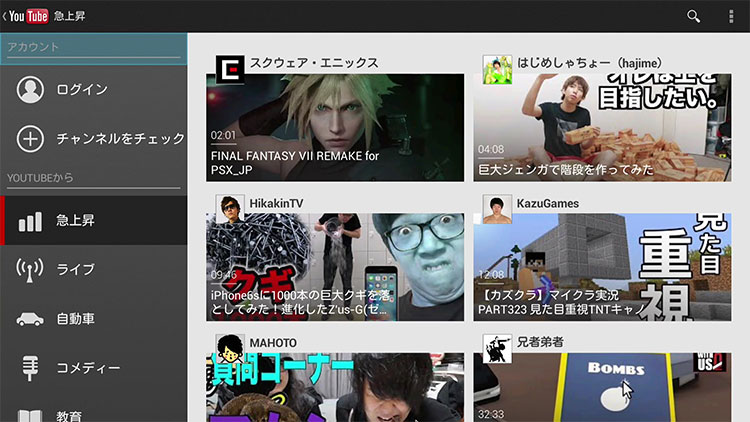Screen dimensions: 750x422
Task: Open スクウェア・エニックス channel name
Action: (314, 63)
